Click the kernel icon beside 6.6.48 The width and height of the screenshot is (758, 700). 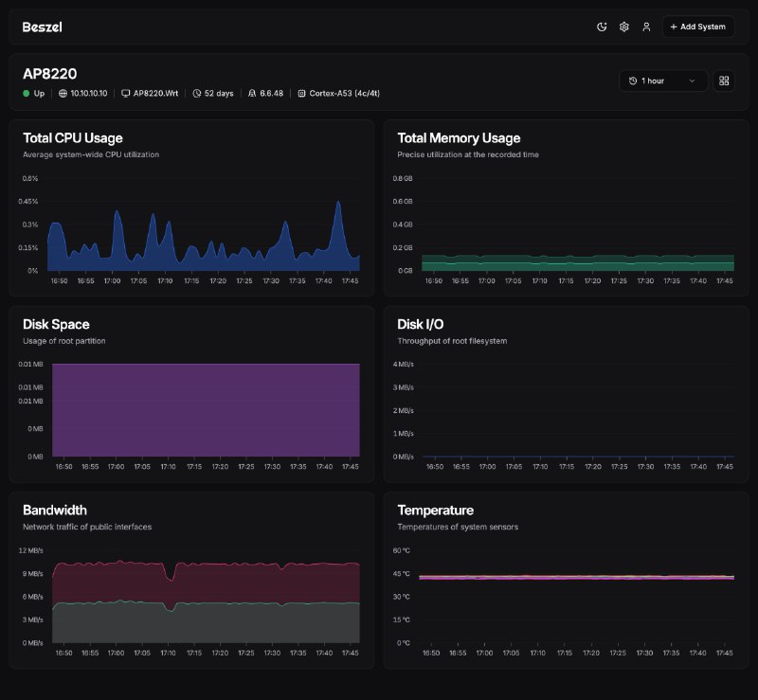251,93
